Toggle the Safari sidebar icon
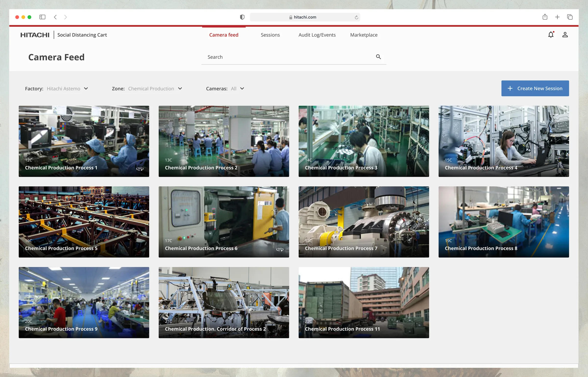588x377 pixels. coord(42,17)
